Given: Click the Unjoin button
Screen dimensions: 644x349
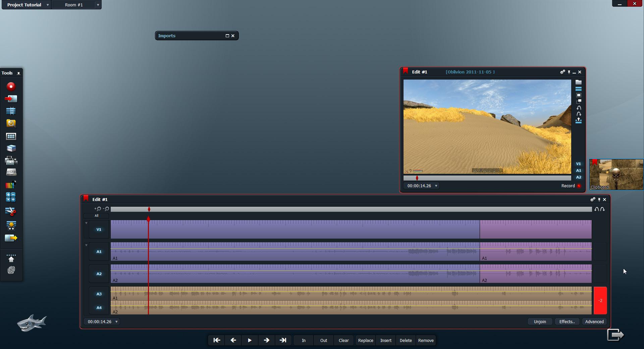Looking at the screenshot, I should click(540, 322).
